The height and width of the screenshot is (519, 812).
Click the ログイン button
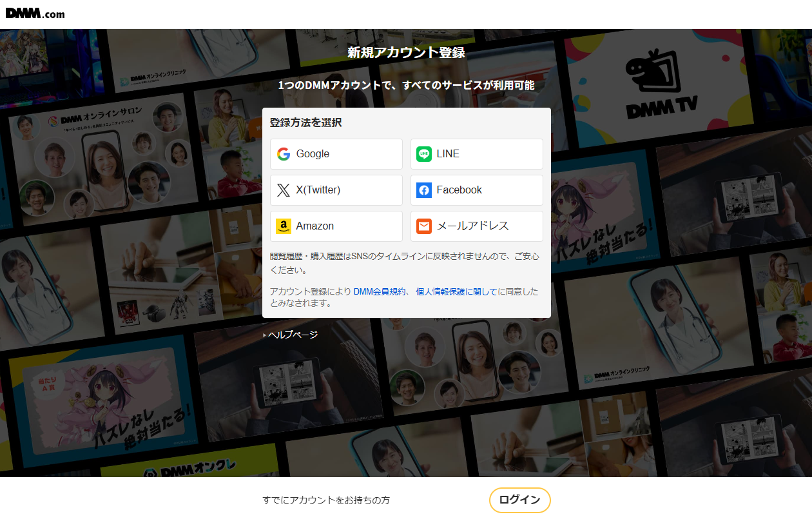(520, 500)
